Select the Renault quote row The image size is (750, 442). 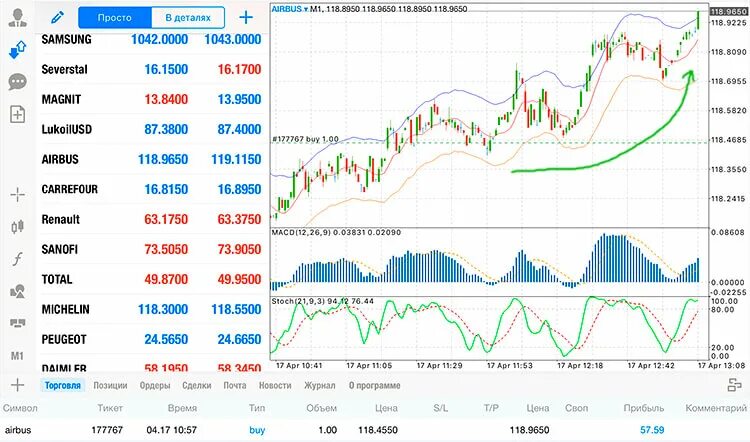click(x=152, y=220)
